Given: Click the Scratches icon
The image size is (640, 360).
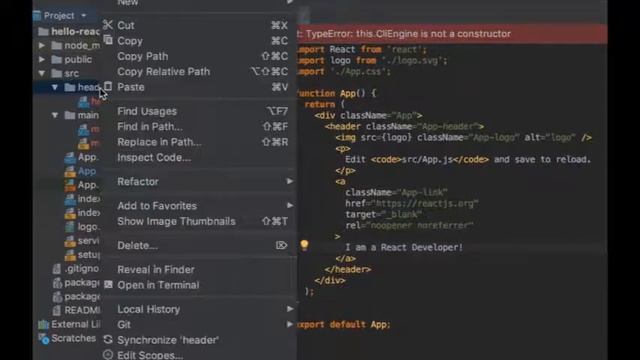Looking at the screenshot, I should point(43,339).
